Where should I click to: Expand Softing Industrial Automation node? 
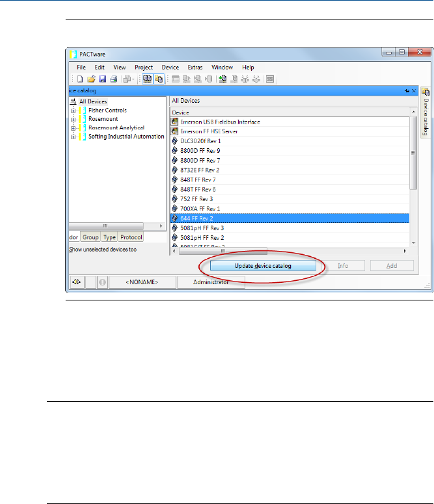[73, 137]
